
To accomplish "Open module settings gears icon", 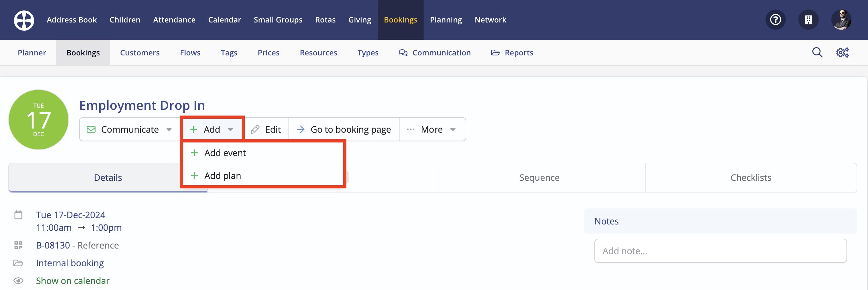I will [842, 53].
